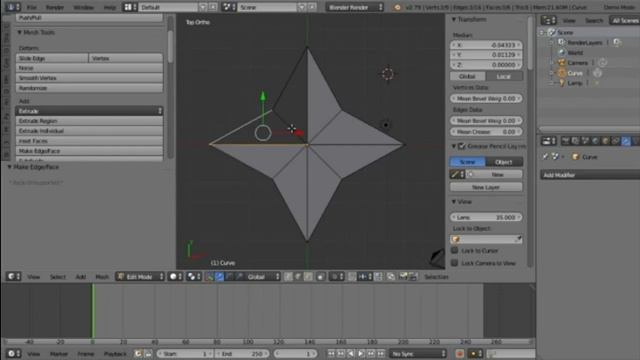Select face select mode icon
640x360 pixels.
pos(308,276)
